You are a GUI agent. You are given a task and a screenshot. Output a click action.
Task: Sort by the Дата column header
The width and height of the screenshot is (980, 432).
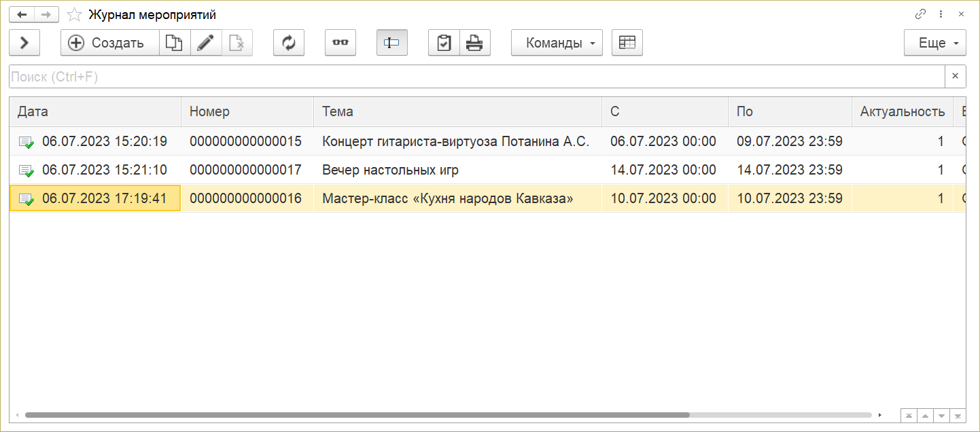(95, 112)
